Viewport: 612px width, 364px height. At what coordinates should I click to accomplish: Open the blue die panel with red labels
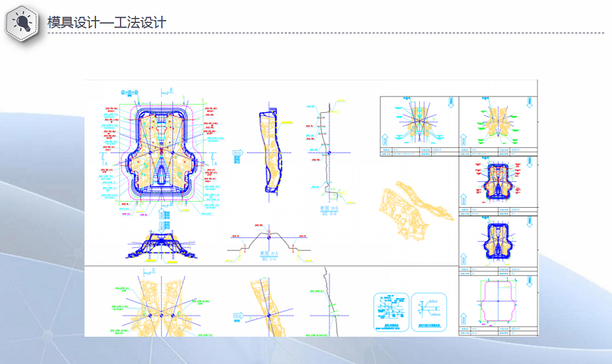(x=497, y=182)
